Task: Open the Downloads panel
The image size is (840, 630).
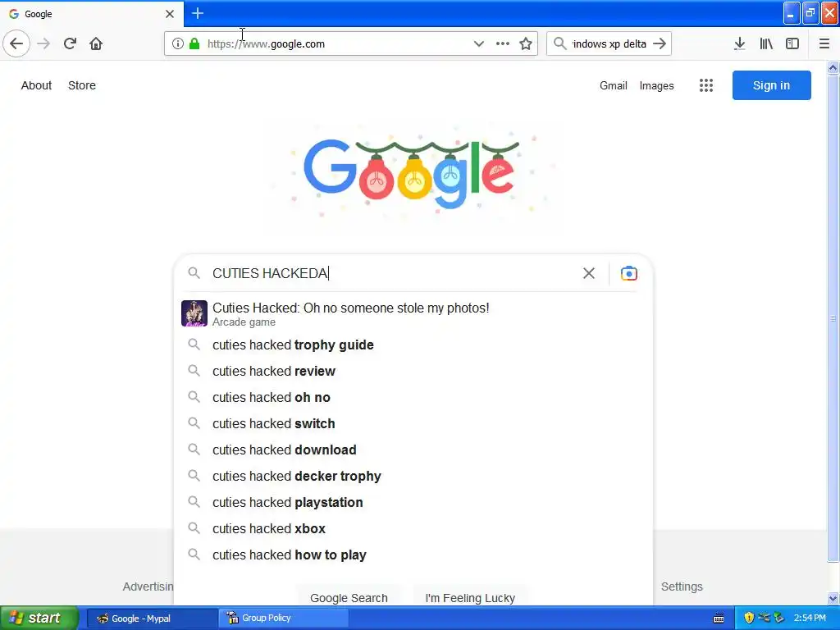Action: pos(740,43)
